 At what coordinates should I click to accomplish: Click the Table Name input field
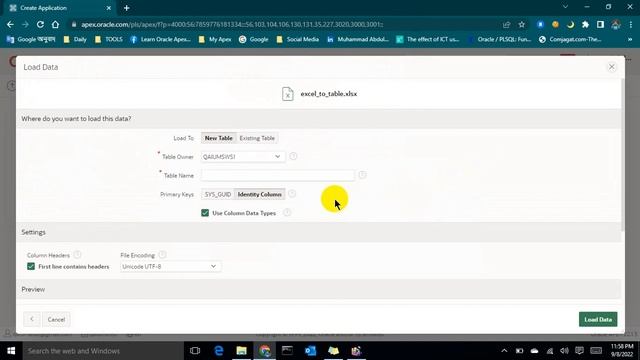[278, 176]
